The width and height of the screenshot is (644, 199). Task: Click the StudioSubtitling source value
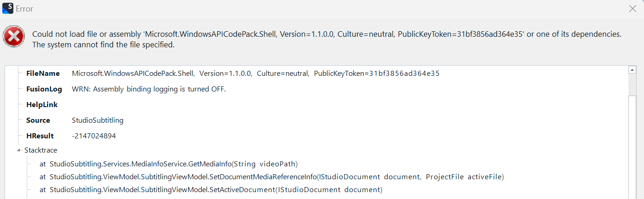pos(98,120)
